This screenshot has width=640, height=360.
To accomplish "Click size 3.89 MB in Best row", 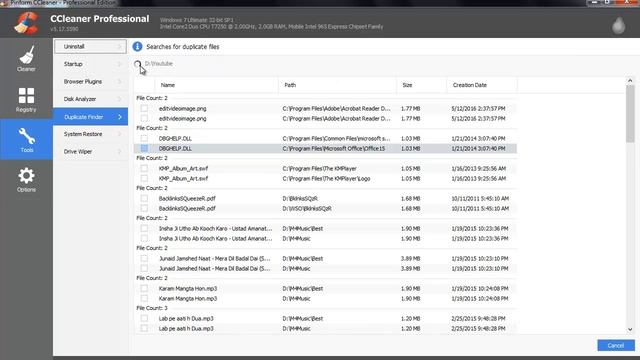I will tap(410, 258).
